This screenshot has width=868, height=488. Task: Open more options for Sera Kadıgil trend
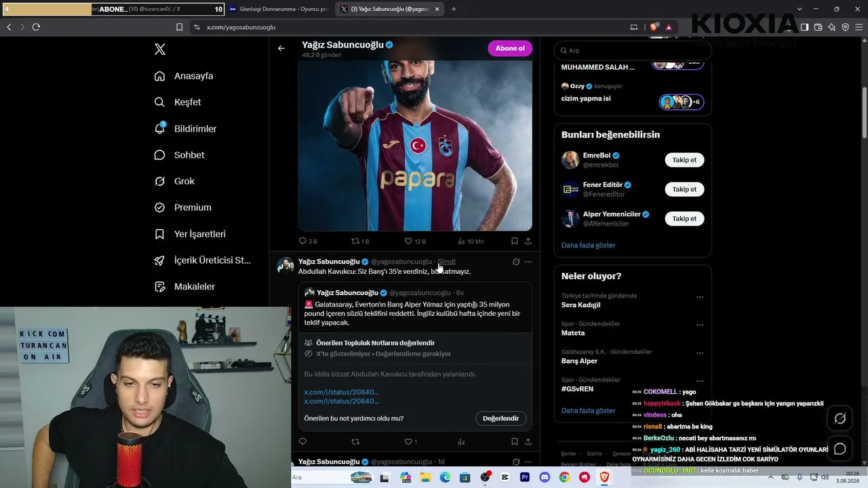click(700, 297)
